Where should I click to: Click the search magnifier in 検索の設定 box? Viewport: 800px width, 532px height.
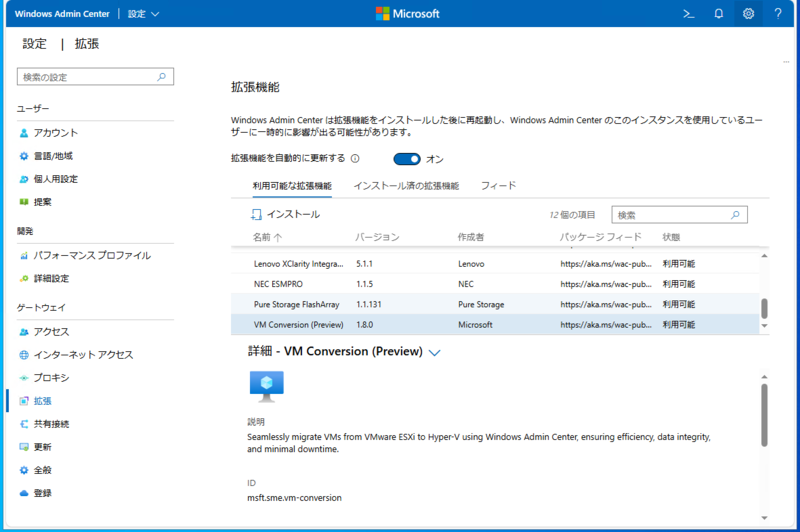(x=162, y=77)
